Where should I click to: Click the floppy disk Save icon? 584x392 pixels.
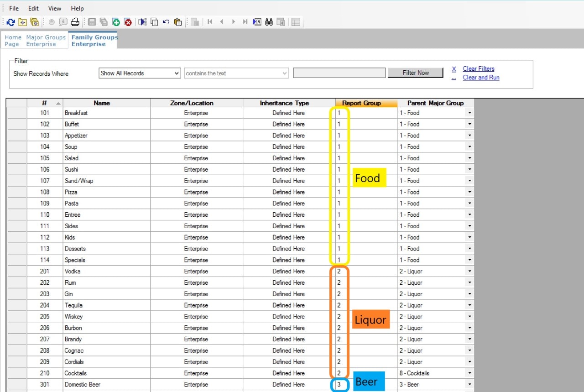click(x=92, y=22)
